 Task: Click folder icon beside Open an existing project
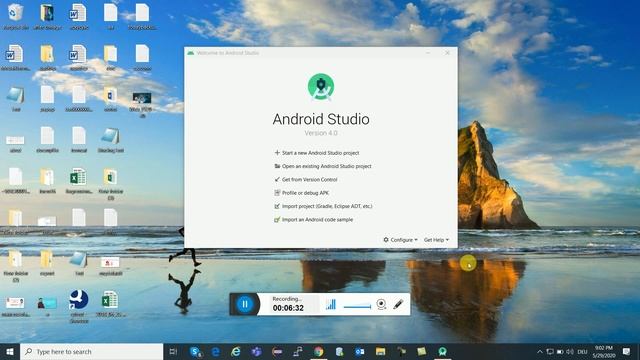pyautogui.click(x=277, y=166)
